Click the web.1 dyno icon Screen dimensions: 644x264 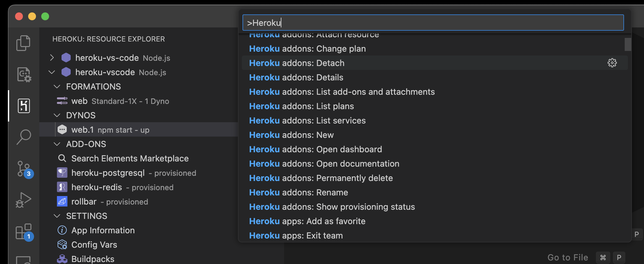pyautogui.click(x=62, y=130)
